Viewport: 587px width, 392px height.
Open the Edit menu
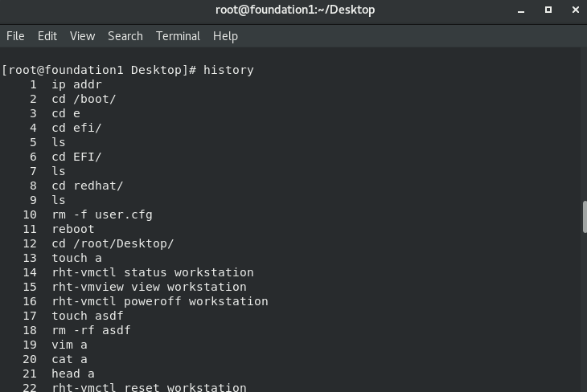(x=47, y=36)
